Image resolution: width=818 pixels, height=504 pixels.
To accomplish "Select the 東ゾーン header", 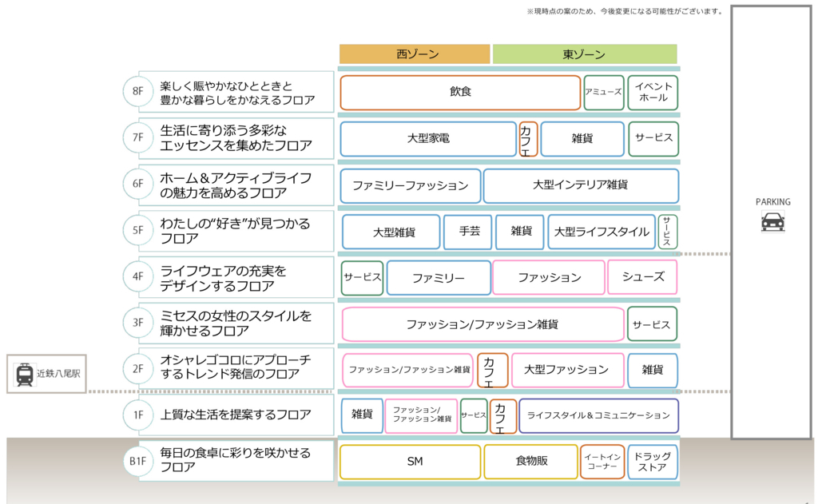I will click(x=585, y=54).
